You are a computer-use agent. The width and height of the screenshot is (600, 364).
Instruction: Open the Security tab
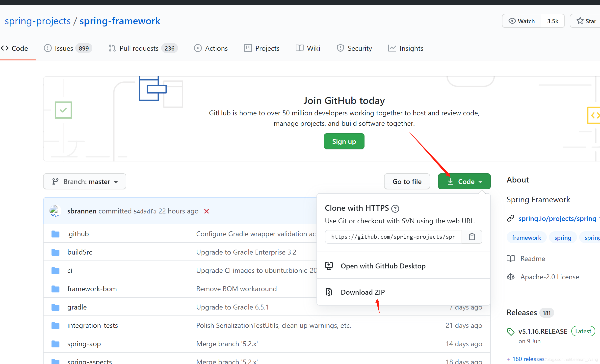pyautogui.click(x=354, y=48)
